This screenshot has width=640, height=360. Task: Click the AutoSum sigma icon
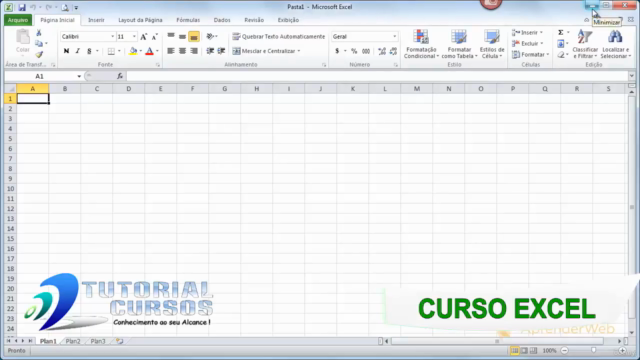pos(561,32)
